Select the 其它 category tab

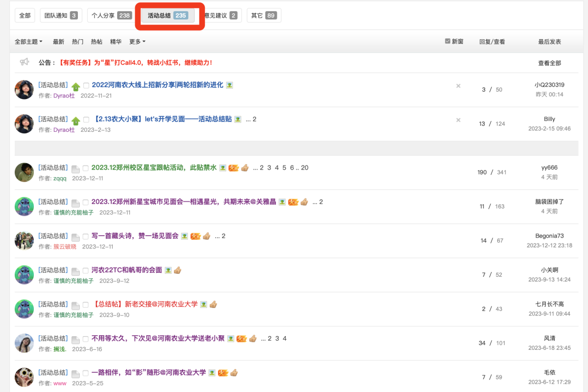pyautogui.click(x=264, y=16)
